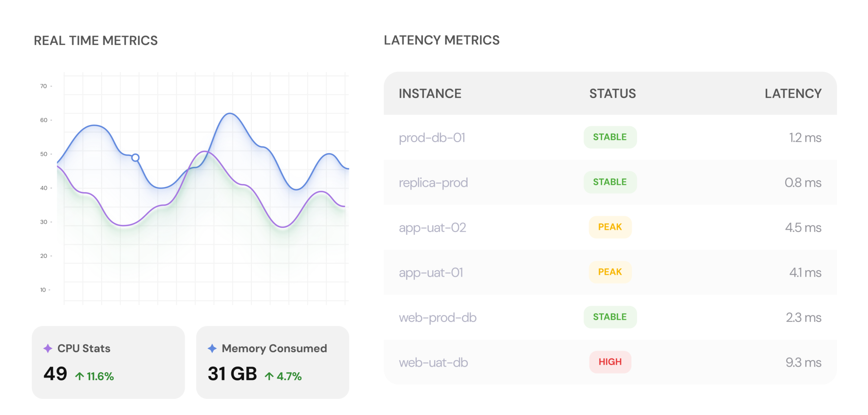868x415 pixels.
Task: Click the blue Memory Consumed diamond icon
Action: point(212,348)
